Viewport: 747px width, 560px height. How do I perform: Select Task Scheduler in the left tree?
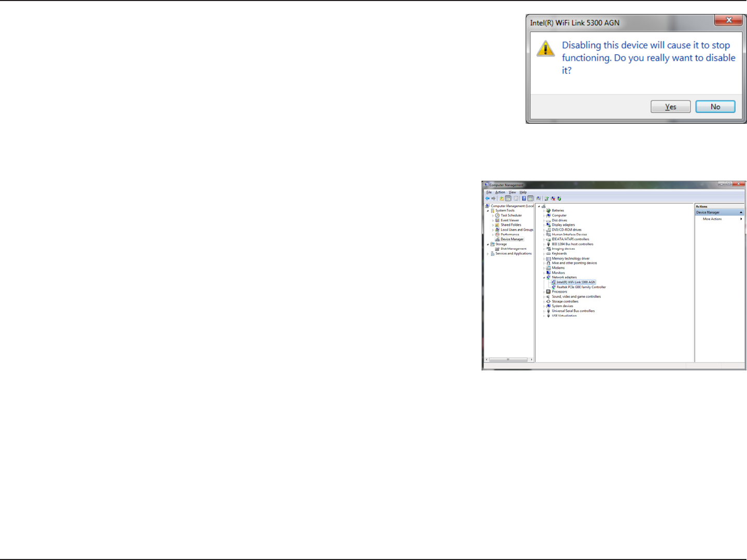tap(511, 216)
